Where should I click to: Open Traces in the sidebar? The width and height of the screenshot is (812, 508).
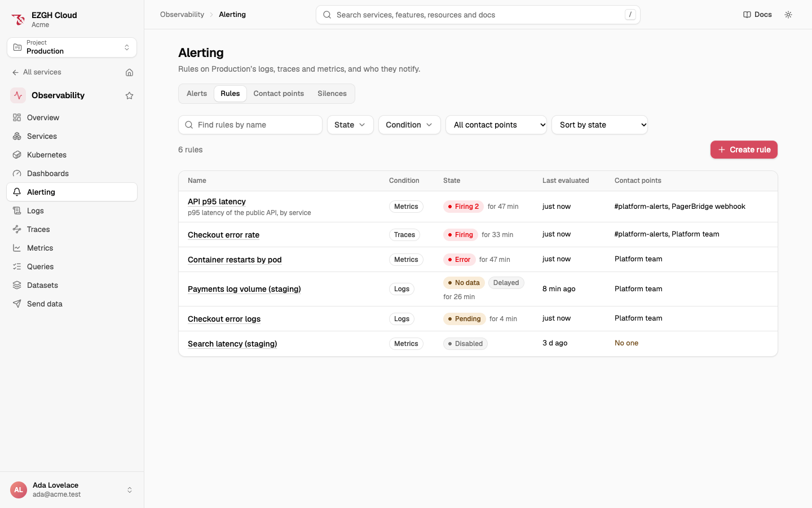coord(72,229)
